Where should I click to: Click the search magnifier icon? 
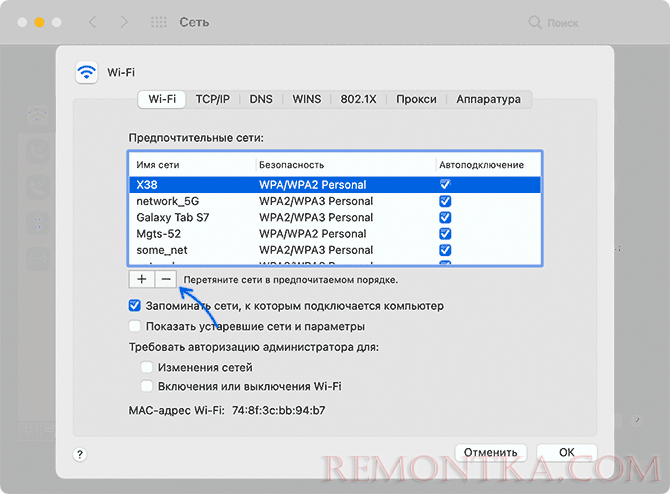[x=535, y=22]
